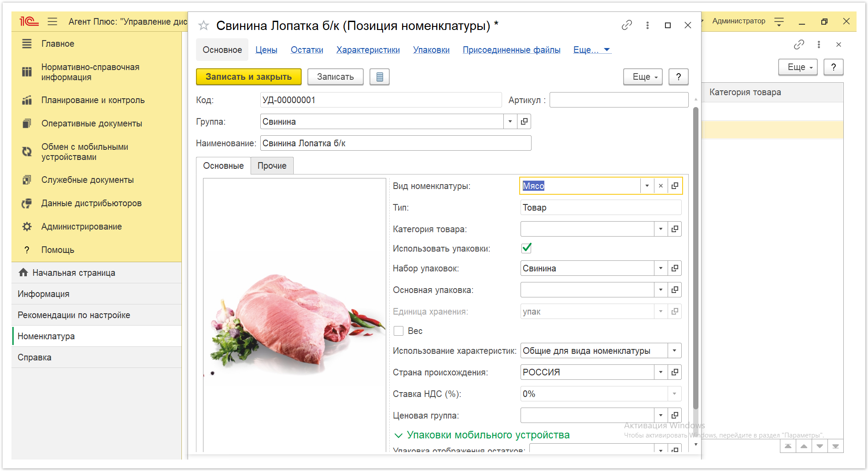The width and height of the screenshot is (868, 471).
Task: Open Данные дистрибьюторов section
Action: pyautogui.click(x=91, y=203)
